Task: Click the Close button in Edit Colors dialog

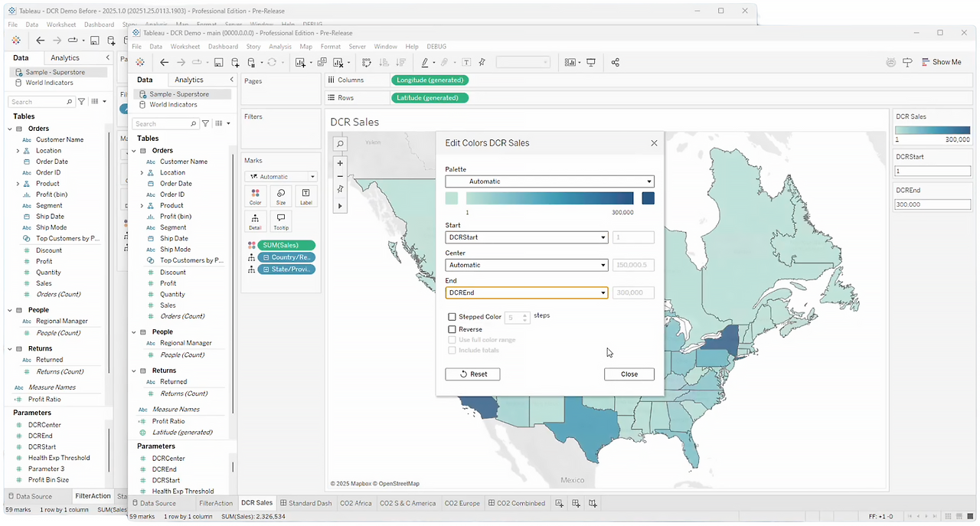Action: (x=629, y=374)
